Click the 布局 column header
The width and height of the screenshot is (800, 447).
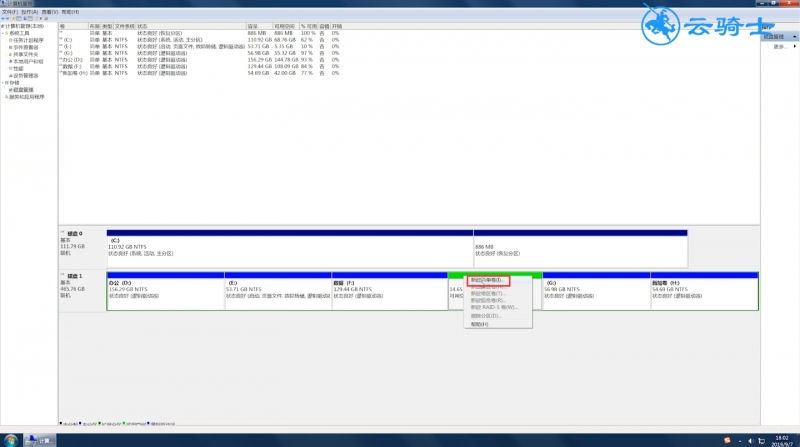tap(94, 26)
